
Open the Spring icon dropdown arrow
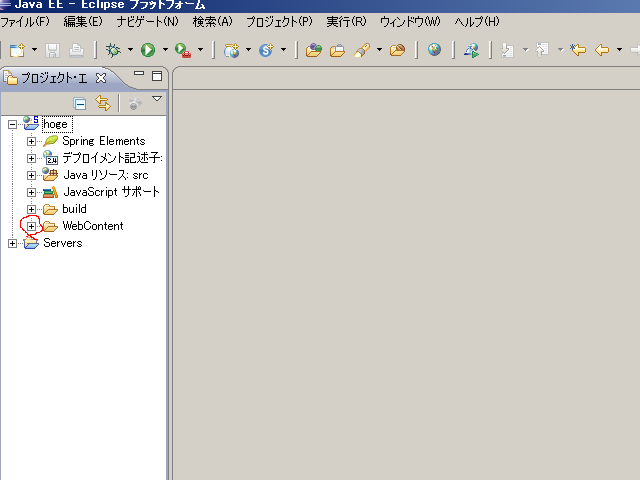tap(283, 50)
